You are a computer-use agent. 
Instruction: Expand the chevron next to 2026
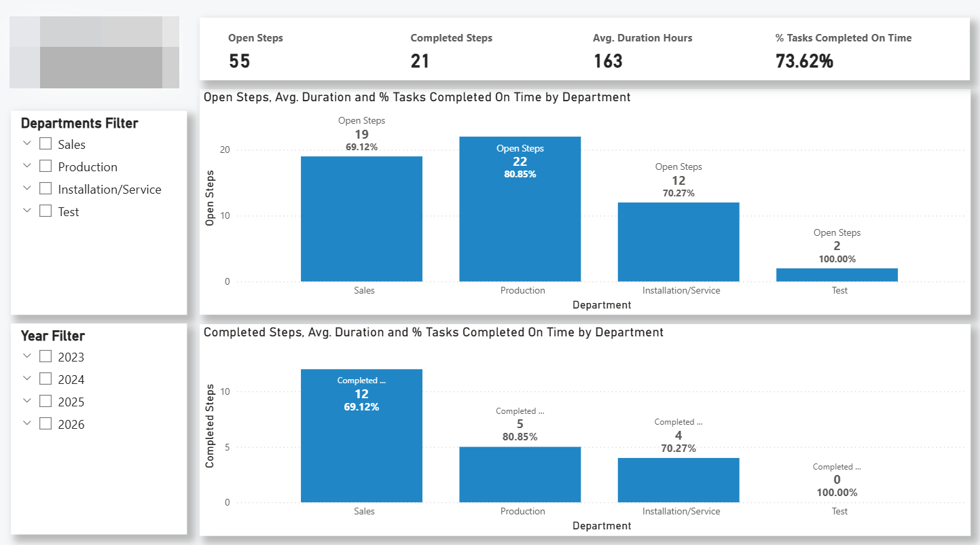pos(27,423)
